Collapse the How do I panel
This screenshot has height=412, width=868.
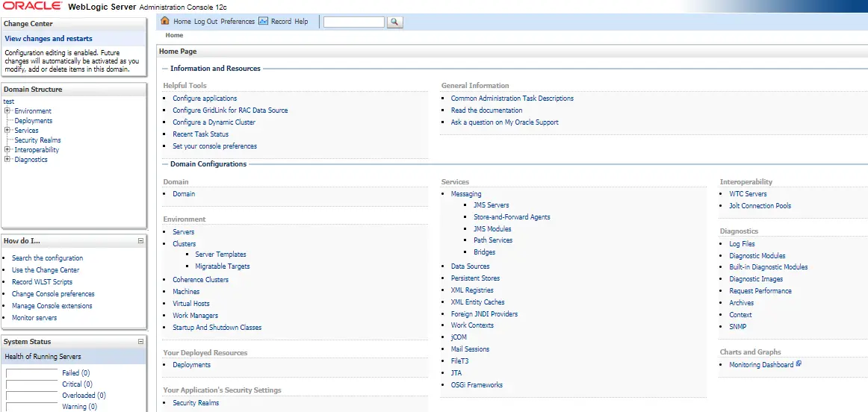140,241
